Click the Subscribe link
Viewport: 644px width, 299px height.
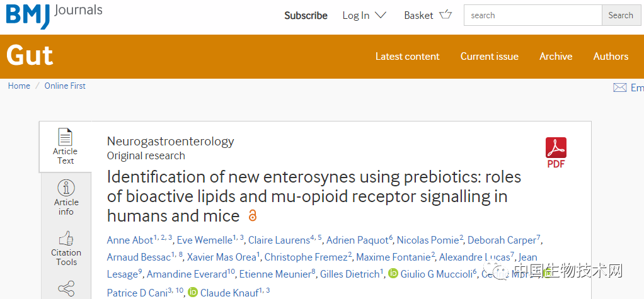[306, 16]
